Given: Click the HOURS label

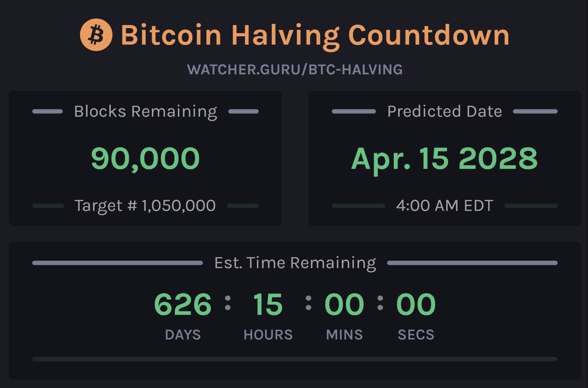Looking at the screenshot, I should coord(268,335).
